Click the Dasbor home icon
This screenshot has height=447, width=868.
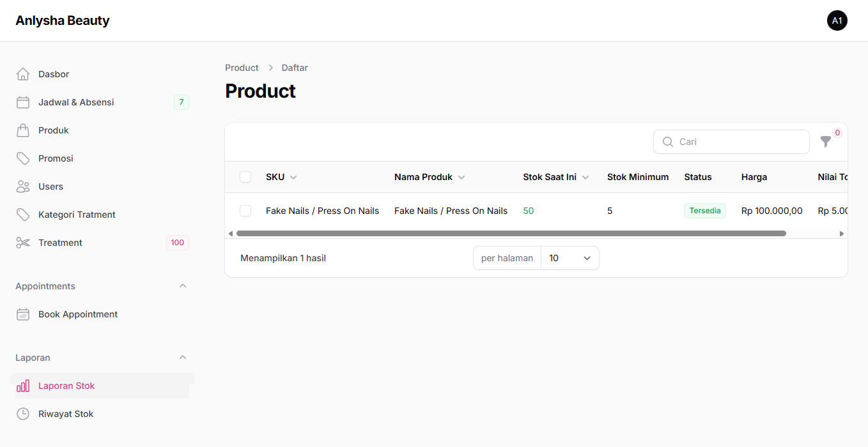[23, 74]
